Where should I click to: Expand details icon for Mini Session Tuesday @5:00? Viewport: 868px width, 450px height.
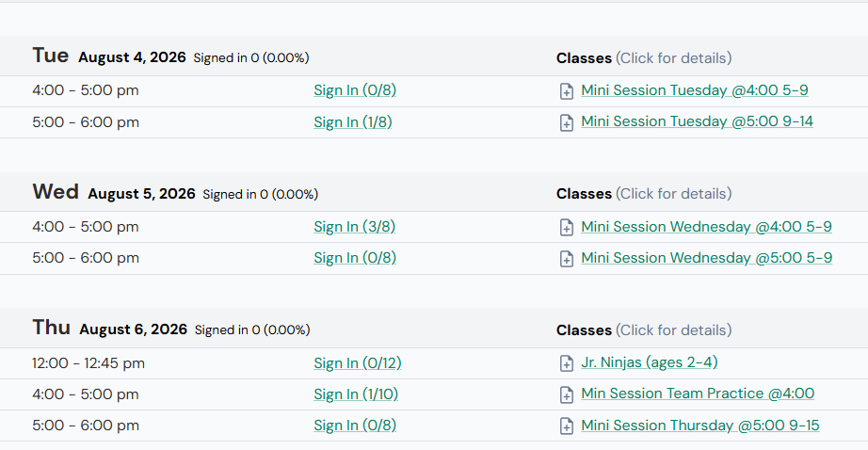(x=567, y=123)
